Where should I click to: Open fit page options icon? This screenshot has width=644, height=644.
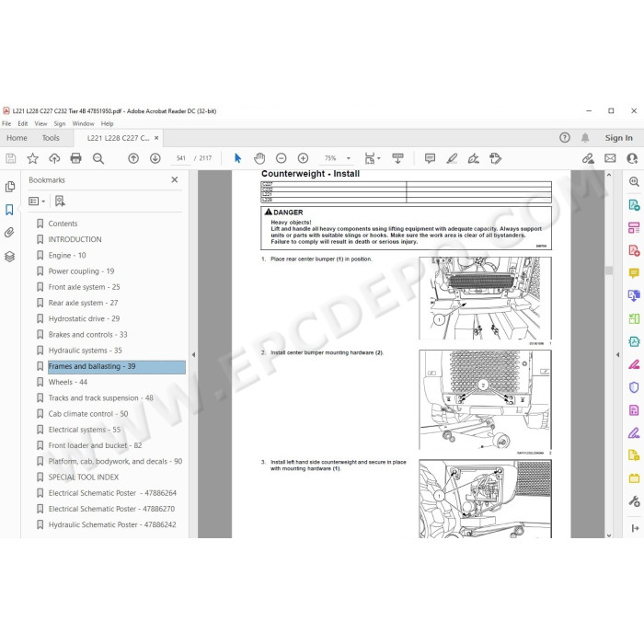pyautogui.click(x=372, y=158)
